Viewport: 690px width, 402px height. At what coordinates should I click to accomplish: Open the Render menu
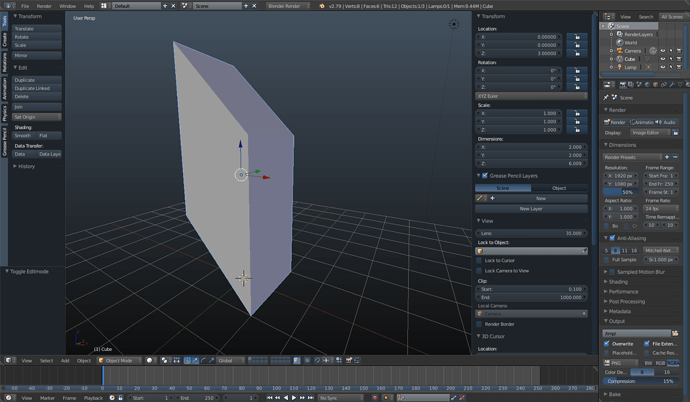44,6
